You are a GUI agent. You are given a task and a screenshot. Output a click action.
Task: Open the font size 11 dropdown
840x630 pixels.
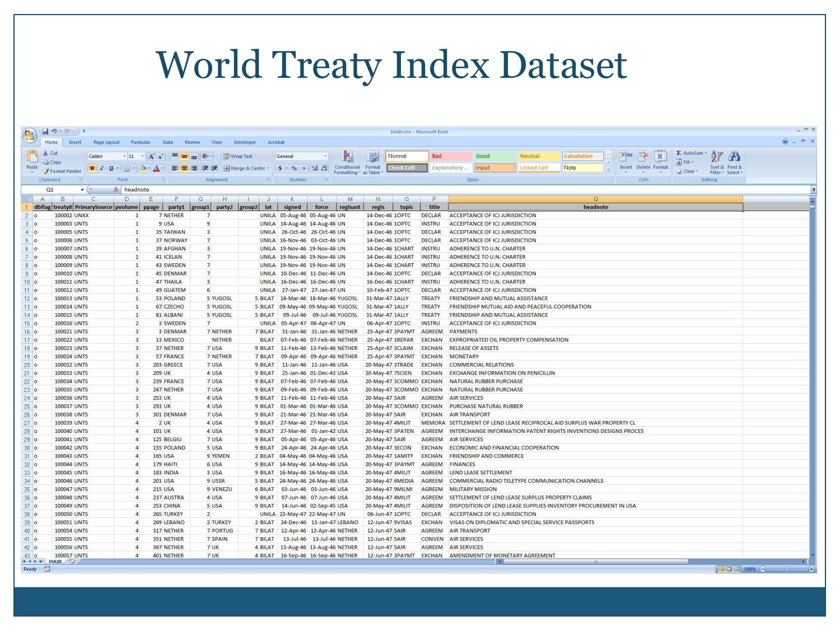coord(142,156)
